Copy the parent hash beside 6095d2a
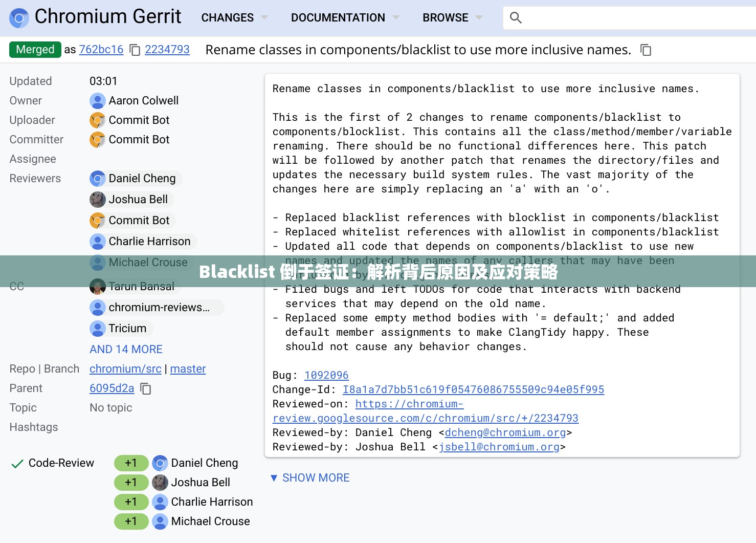 pos(145,389)
